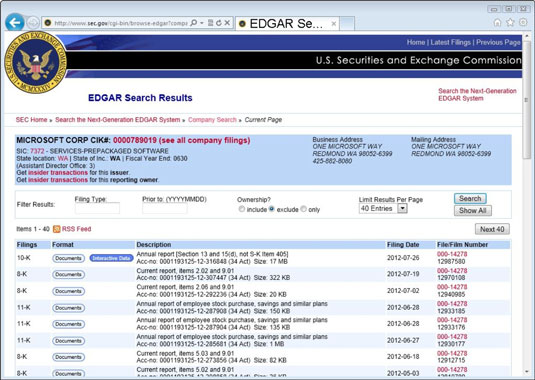
Task: Click the 2012-07-26 filing date cell
Action: [403, 258]
